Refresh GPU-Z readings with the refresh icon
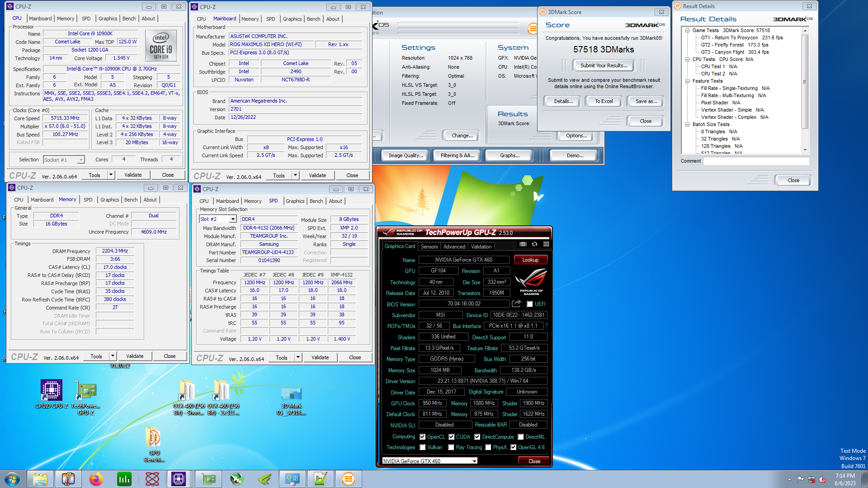Viewport: 868px width, 488px height. (x=534, y=244)
